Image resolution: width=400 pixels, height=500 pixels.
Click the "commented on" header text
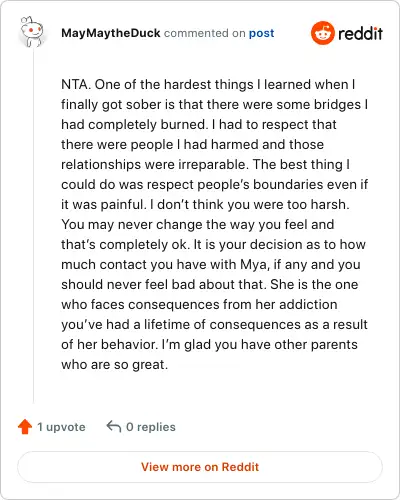[205, 33]
